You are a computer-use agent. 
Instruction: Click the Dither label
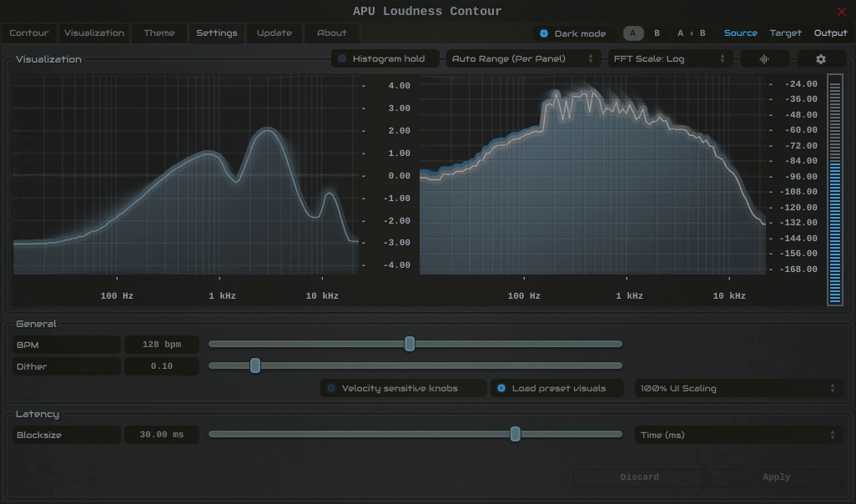tap(66, 366)
